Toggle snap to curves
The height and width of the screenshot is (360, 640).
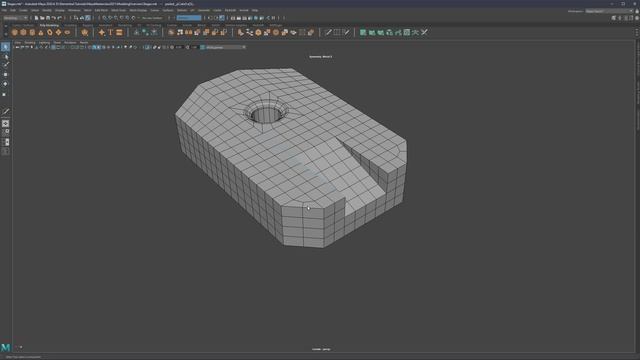click(x=110, y=18)
